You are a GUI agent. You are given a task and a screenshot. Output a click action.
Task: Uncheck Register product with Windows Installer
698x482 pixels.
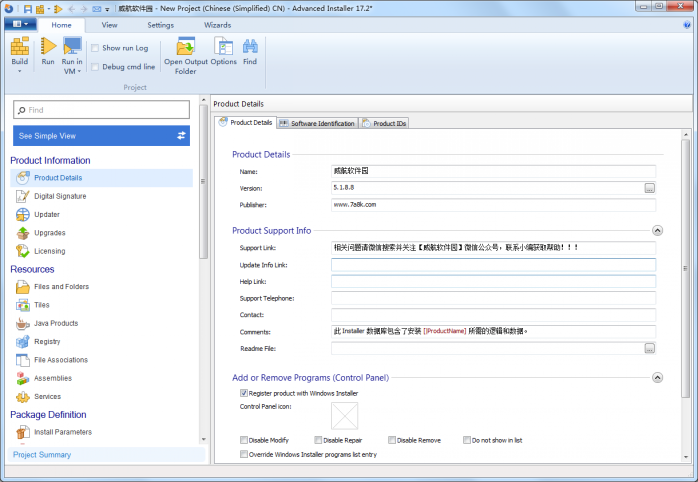pyautogui.click(x=244, y=394)
